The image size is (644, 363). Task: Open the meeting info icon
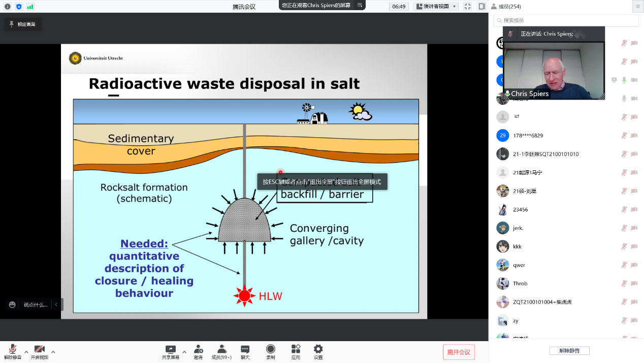click(7, 7)
